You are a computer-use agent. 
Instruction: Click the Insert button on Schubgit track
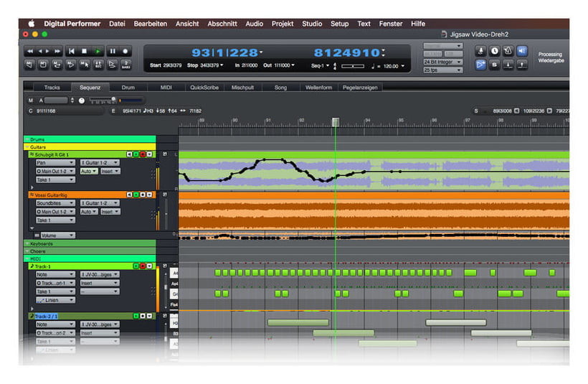tap(110, 171)
